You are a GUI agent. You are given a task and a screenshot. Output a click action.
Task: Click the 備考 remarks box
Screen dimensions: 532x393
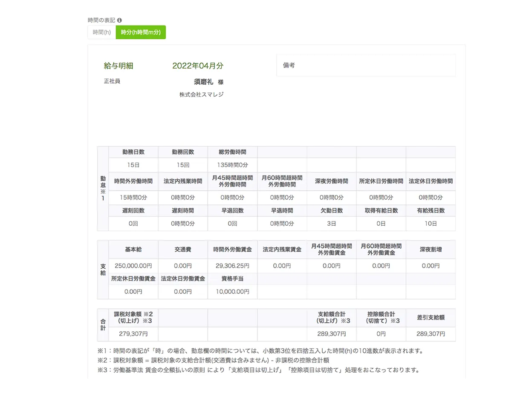pos(366,65)
